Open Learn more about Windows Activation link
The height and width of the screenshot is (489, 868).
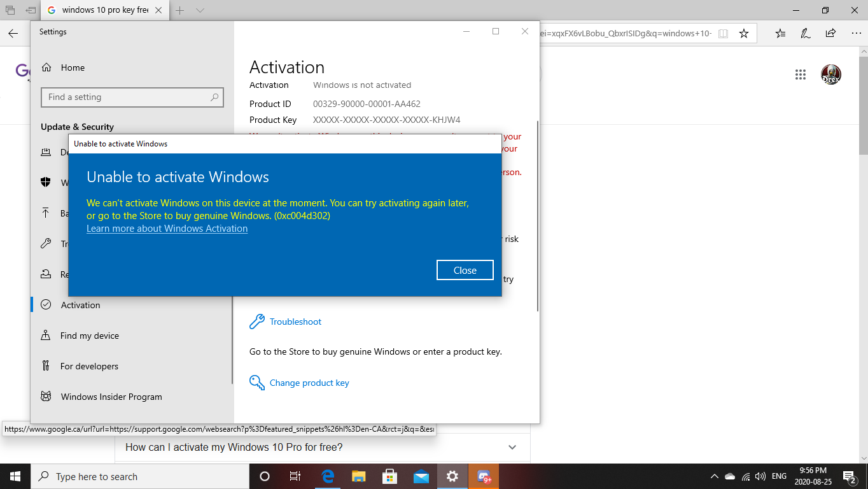coord(167,229)
